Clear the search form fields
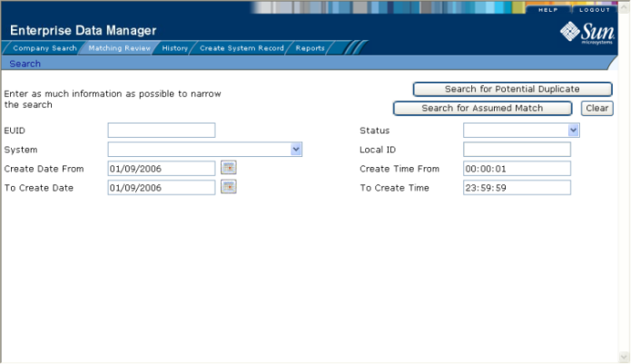The width and height of the screenshot is (631, 364). pyautogui.click(x=596, y=108)
